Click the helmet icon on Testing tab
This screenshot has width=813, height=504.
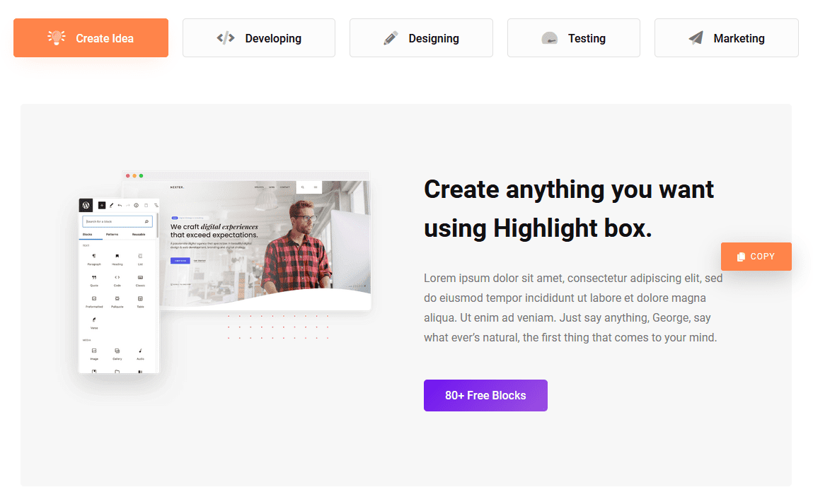coord(550,39)
